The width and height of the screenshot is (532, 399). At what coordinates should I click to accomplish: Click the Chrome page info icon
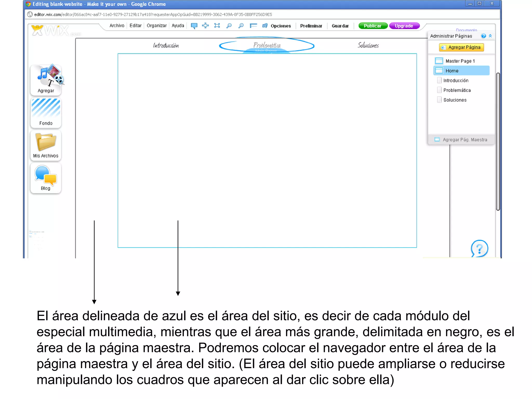click(x=30, y=14)
